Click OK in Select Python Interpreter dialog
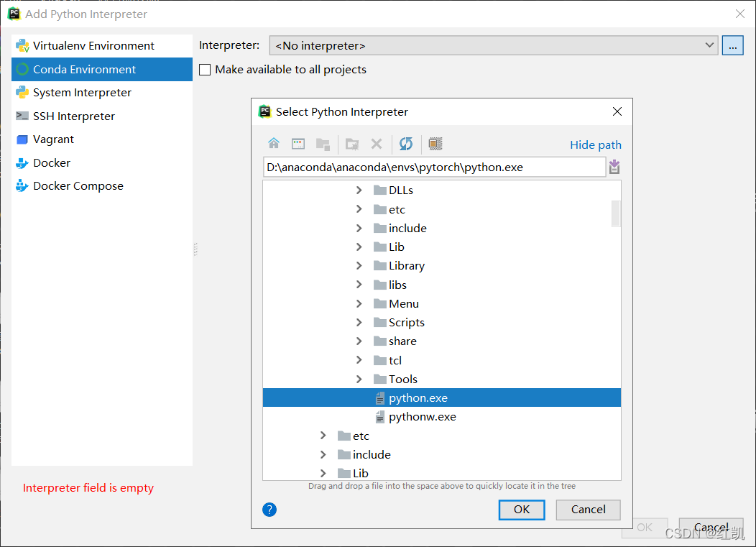The image size is (756, 547). point(522,510)
